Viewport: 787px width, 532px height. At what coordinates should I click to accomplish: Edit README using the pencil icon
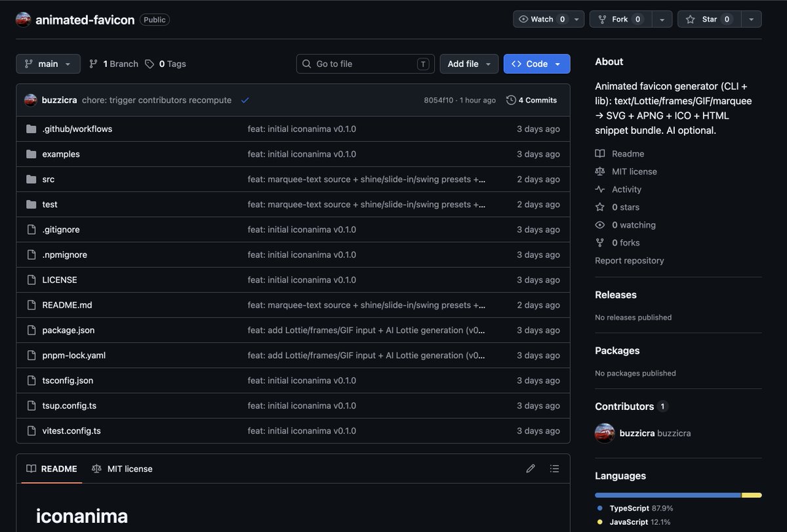[x=531, y=468]
